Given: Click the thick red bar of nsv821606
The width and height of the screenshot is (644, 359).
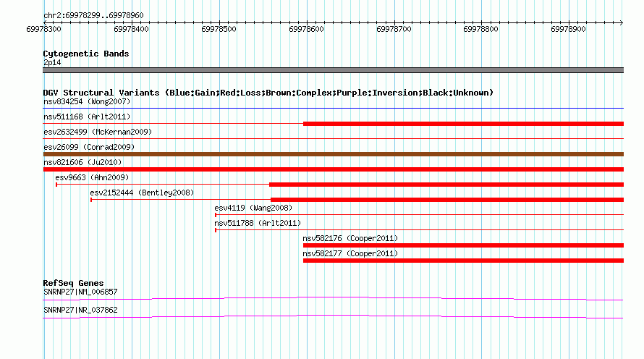Looking at the screenshot, I should click(x=333, y=169).
